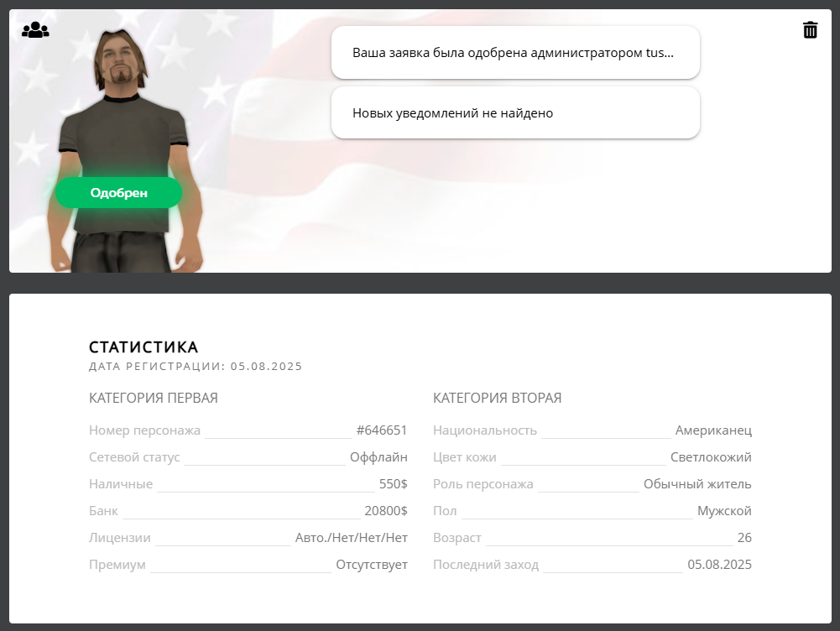Click the registration date 05.08.2025 line
This screenshot has width=840, height=631.
click(x=196, y=367)
